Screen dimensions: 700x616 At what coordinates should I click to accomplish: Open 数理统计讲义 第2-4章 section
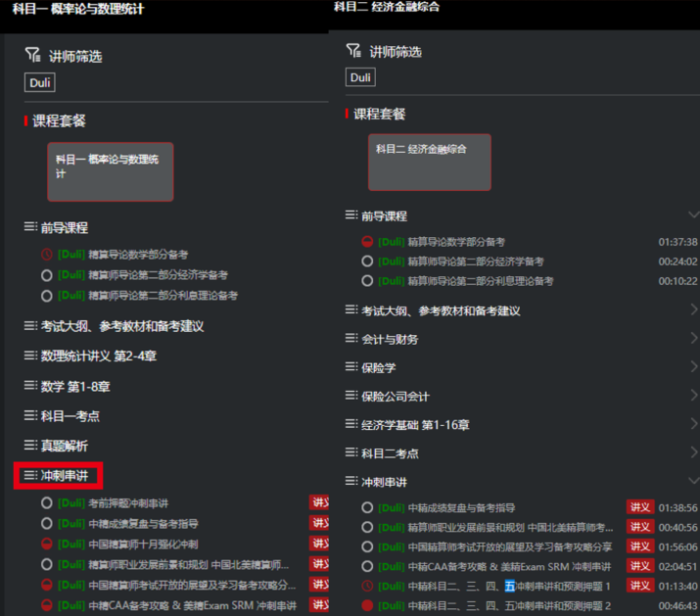pyautogui.click(x=98, y=355)
